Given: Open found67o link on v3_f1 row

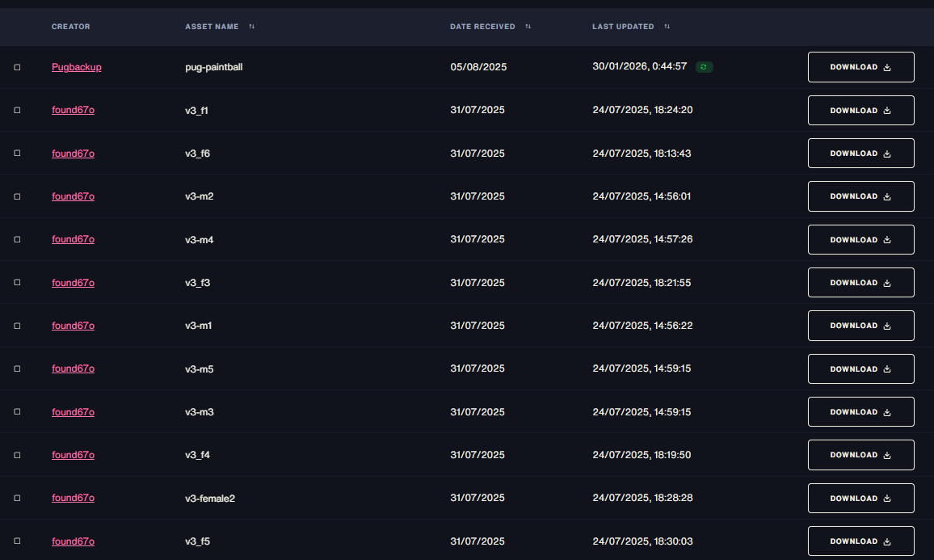Looking at the screenshot, I should coord(73,110).
